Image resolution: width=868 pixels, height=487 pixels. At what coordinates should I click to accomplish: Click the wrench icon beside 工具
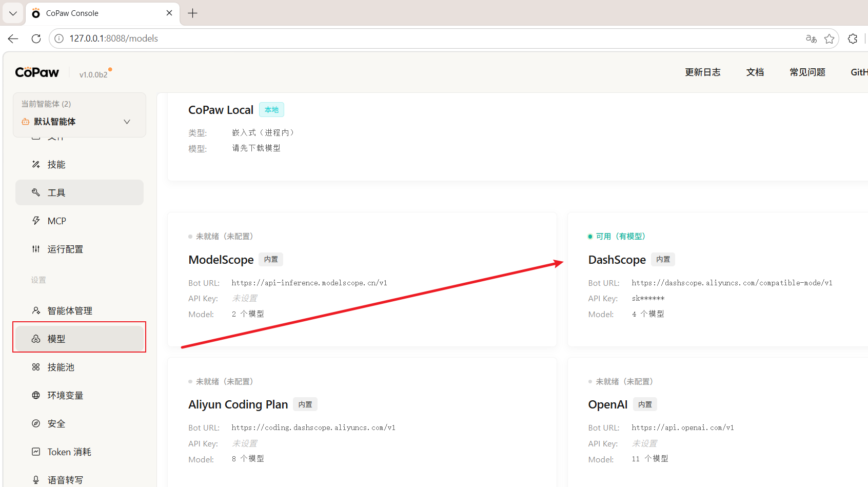36,192
